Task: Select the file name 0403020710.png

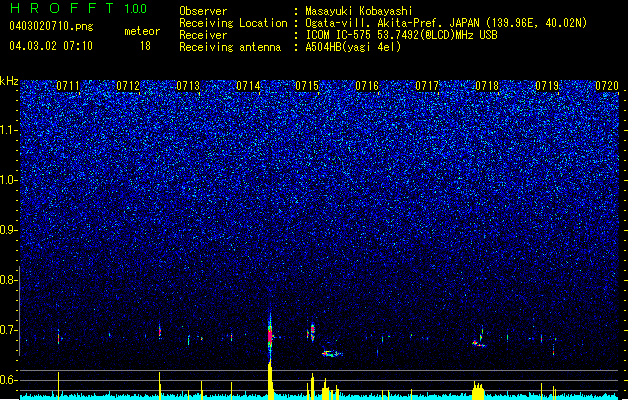Action: [x=51, y=27]
